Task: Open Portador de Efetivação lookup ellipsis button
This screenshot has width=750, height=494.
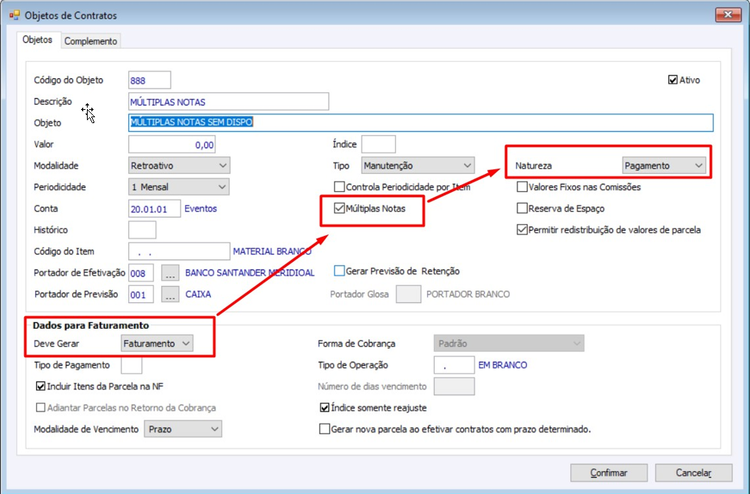Action: pyautogui.click(x=170, y=273)
